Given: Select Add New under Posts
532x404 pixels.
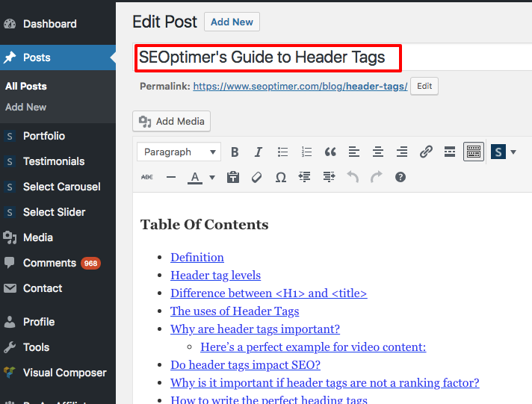Looking at the screenshot, I should click(x=26, y=108).
